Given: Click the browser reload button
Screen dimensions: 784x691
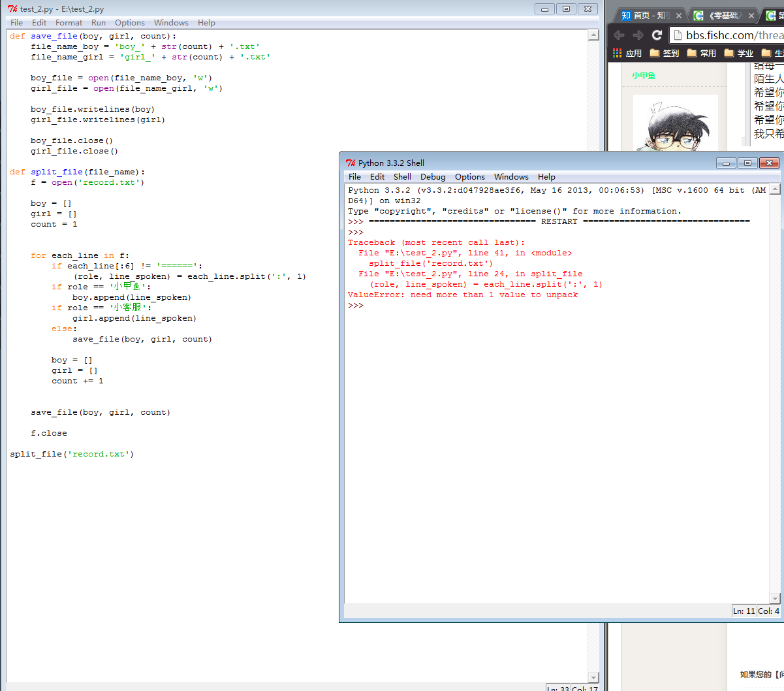Looking at the screenshot, I should coord(657,35).
